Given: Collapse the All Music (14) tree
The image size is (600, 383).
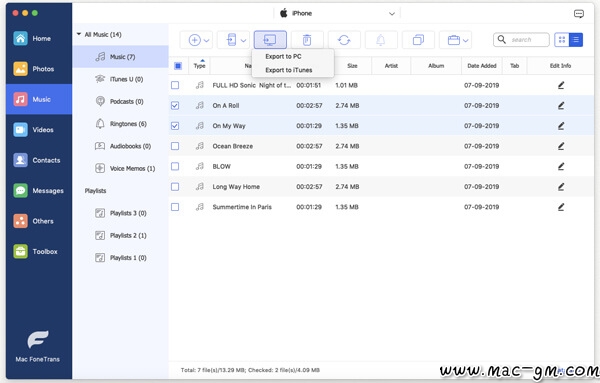Looking at the screenshot, I should (x=78, y=34).
